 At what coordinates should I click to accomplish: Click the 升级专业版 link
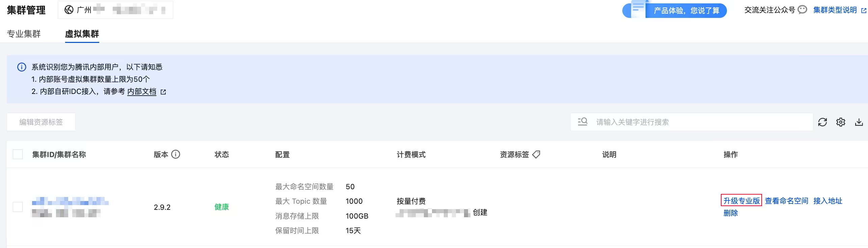[x=741, y=201]
